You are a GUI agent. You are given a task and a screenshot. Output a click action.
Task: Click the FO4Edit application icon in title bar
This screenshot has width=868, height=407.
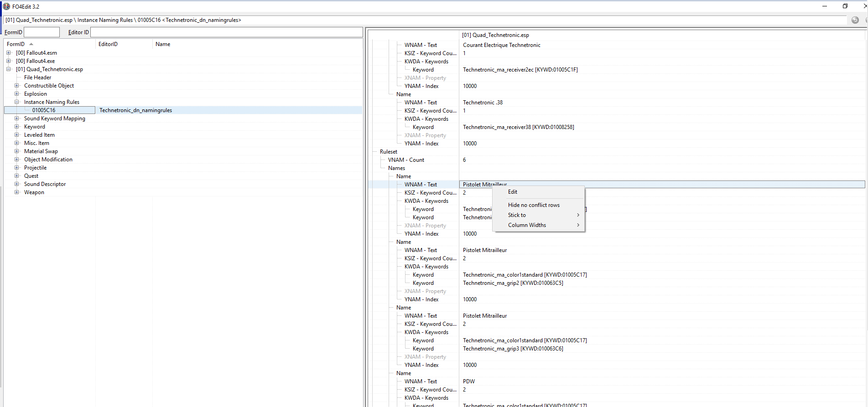(x=6, y=6)
